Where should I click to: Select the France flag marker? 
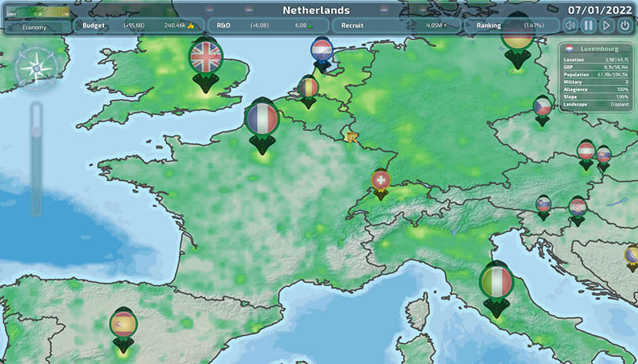261,119
